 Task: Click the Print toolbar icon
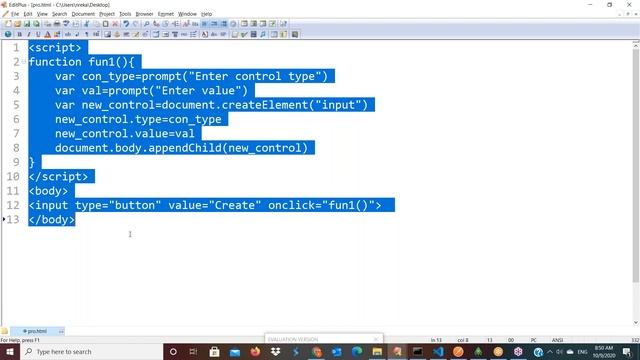point(57,24)
